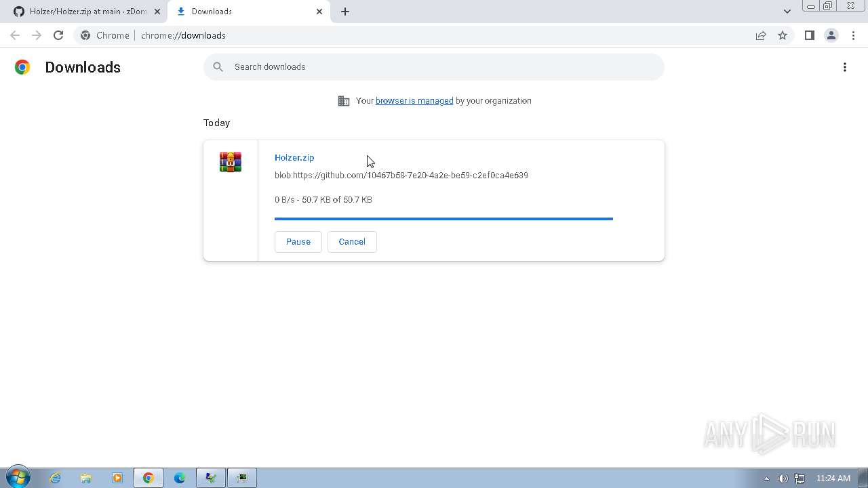Image resolution: width=868 pixels, height=488 pixels.
Task: Open the Chrome main menu
Action: (853, 35)
